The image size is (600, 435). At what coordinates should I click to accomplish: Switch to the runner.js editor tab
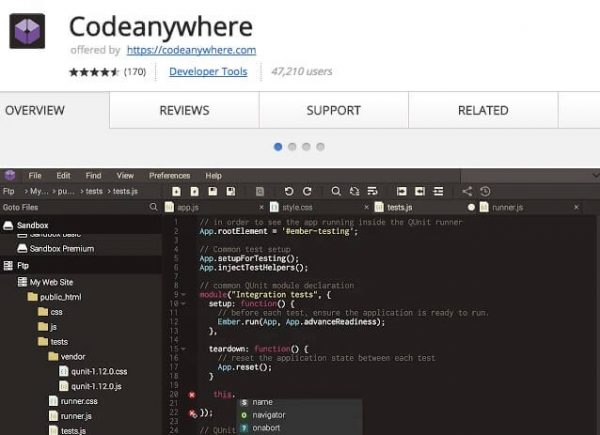(x=507, y=207)
